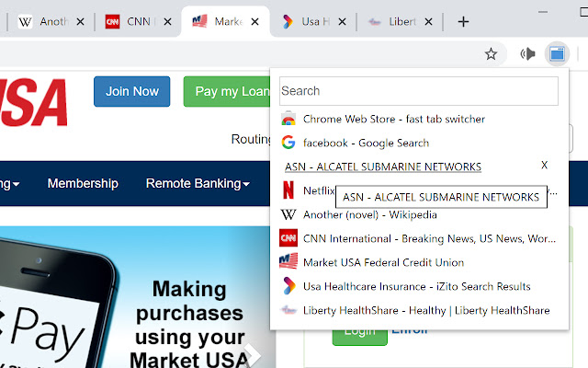
Task: Open the fast tab switcher extension icon
Action: click(558, 54)
